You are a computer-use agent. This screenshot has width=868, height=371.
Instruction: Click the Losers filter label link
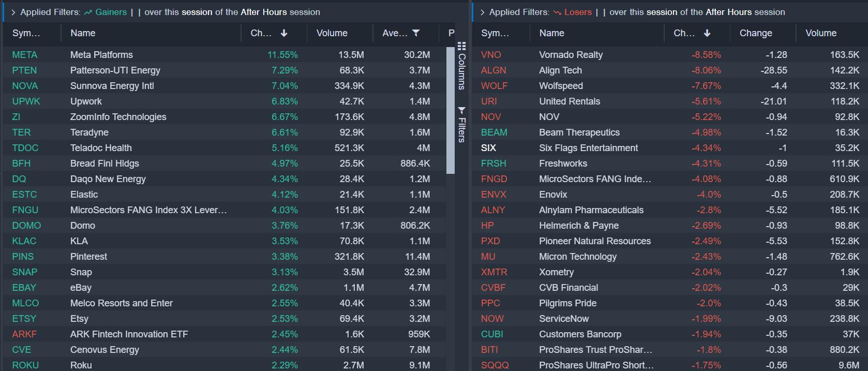578,12
